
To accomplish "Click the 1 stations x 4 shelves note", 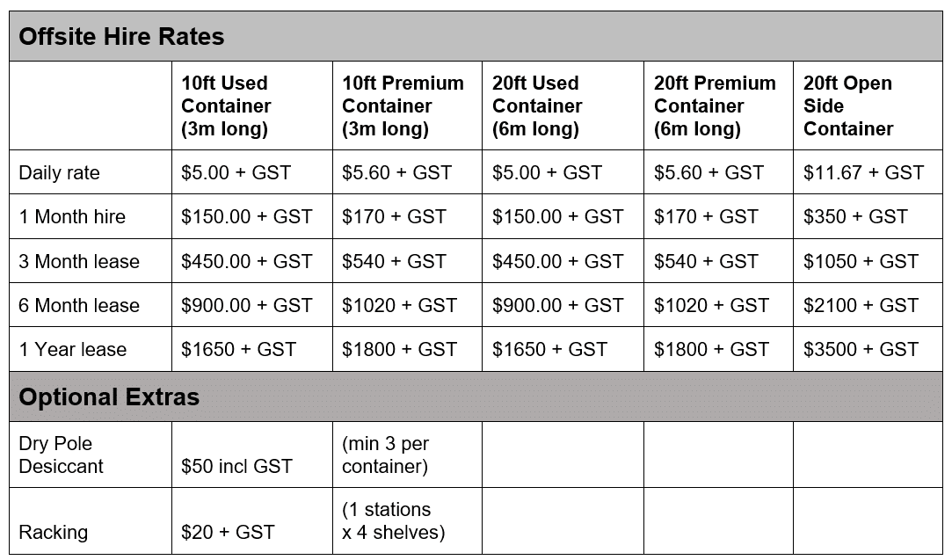I will (394, 520).
